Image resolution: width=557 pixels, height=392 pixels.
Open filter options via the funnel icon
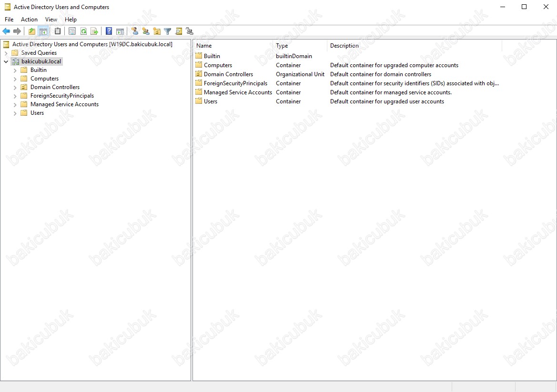click(168, 31)
